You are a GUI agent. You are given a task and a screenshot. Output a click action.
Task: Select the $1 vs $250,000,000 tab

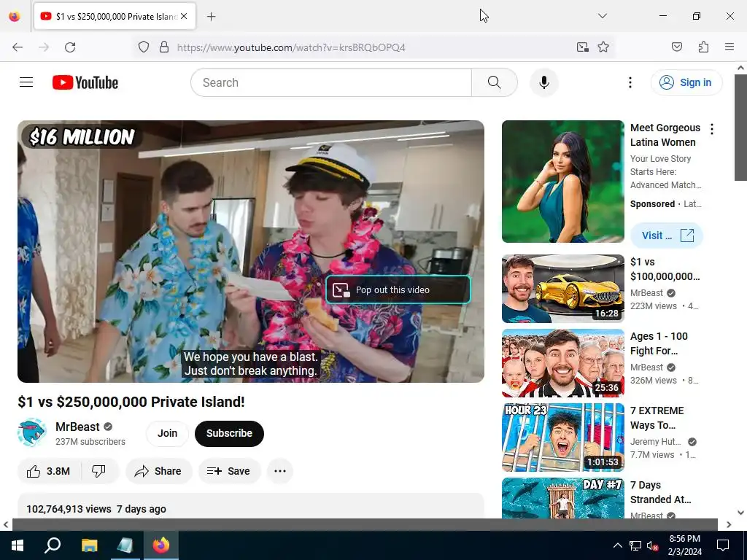click(115, 17)
